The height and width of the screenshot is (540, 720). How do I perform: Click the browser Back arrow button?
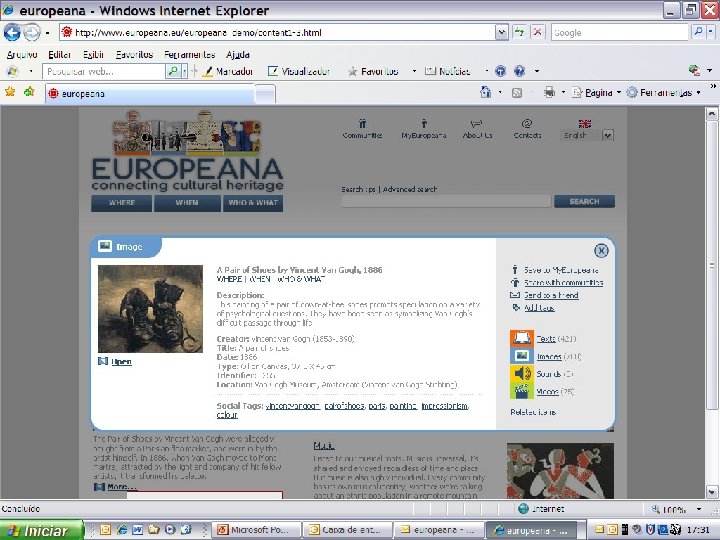pyautogui.click(x=12, y=32)
